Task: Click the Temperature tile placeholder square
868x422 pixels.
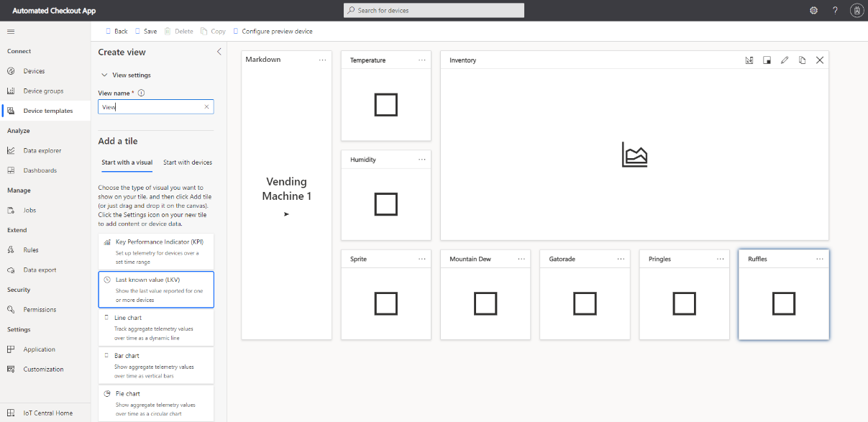Action: click(386, 105)
